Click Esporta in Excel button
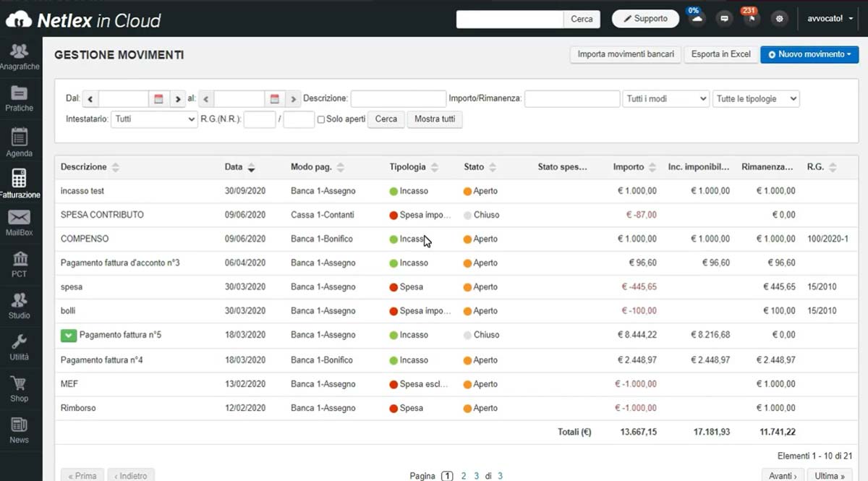The image size is (868, 481). (x=720, y=54)
